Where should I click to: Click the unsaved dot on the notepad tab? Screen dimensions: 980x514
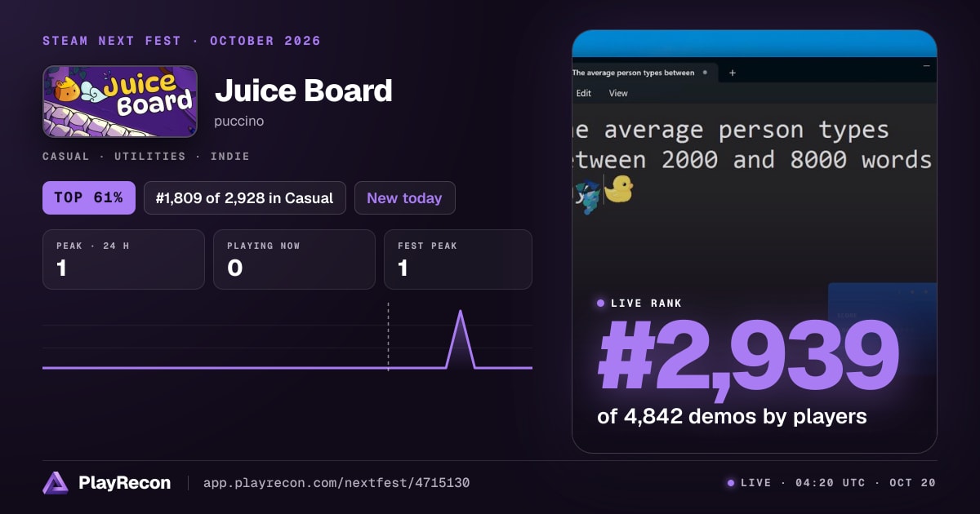tap(705, 73)
